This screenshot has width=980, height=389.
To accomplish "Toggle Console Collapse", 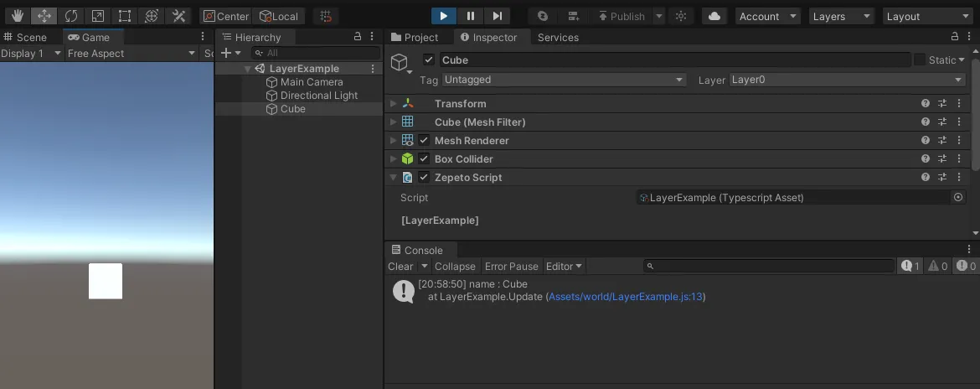I will click(455, 267).
